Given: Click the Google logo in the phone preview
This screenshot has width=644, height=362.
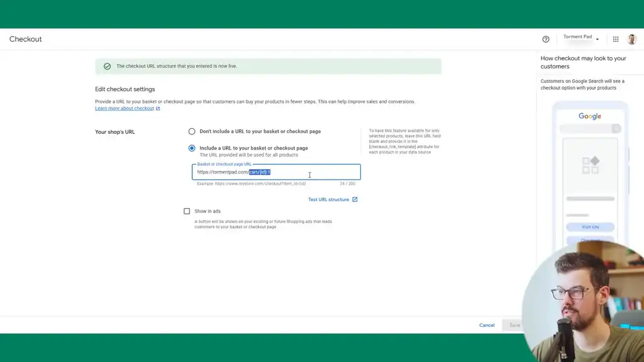Looking at the screenshot, I should 589,116.
